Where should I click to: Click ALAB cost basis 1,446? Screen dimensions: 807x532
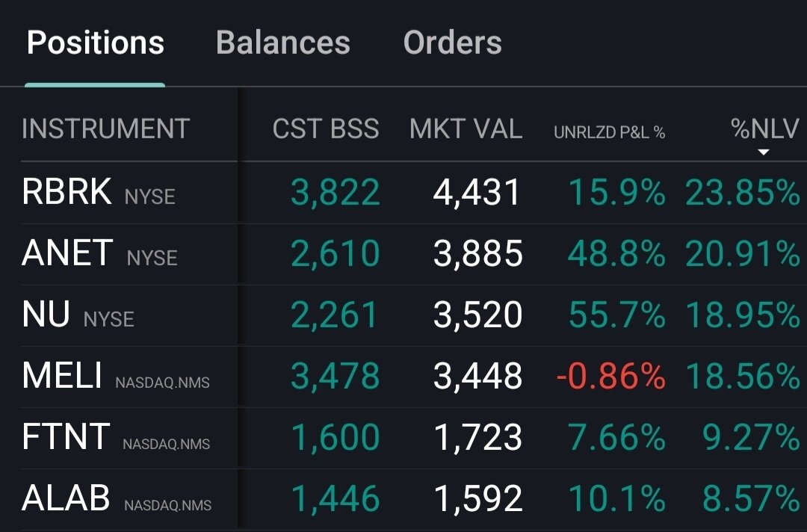tap(336, 499)
